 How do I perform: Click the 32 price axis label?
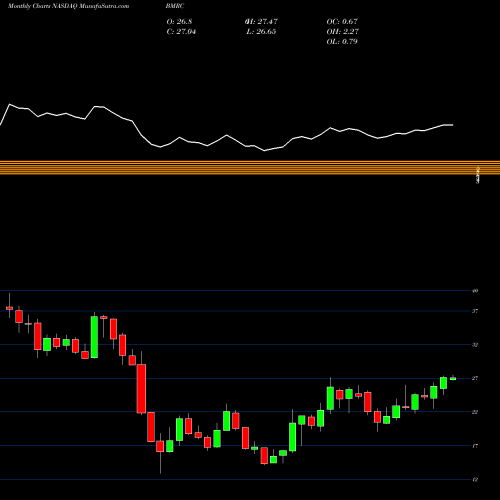pyautogui.click(x=475, y=345)
